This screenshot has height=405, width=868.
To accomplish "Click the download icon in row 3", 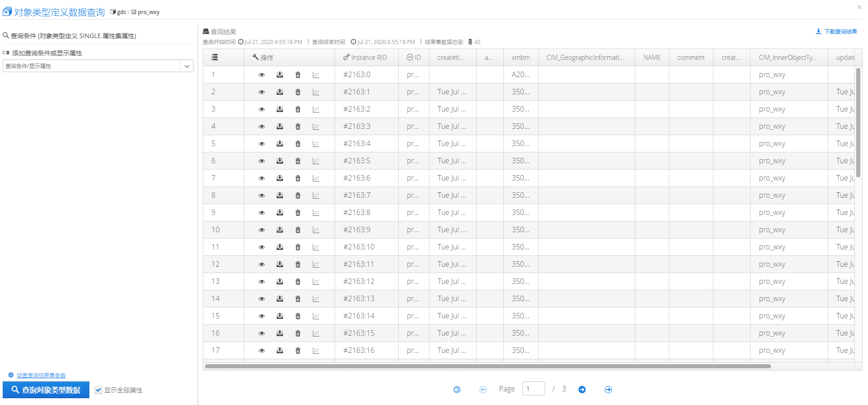I will [x=280, y=109].
